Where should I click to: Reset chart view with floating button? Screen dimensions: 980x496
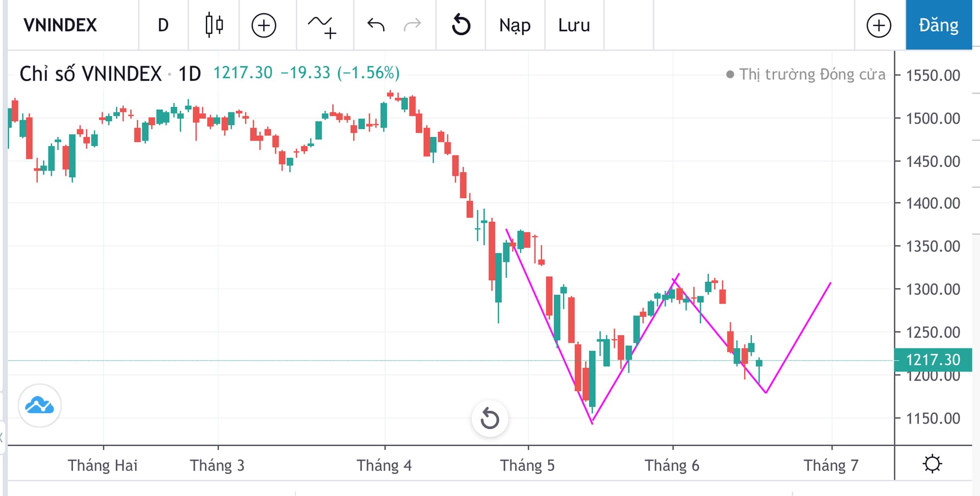click(x=489, y=419)
